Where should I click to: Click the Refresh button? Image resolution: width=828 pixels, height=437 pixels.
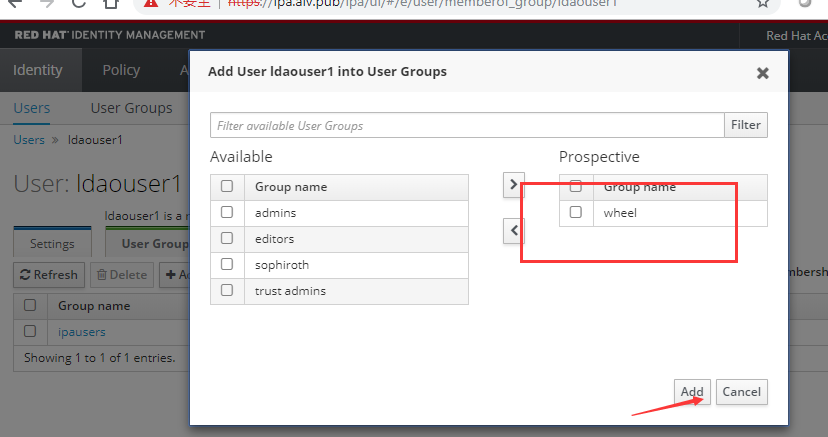(x=49, y=275)
